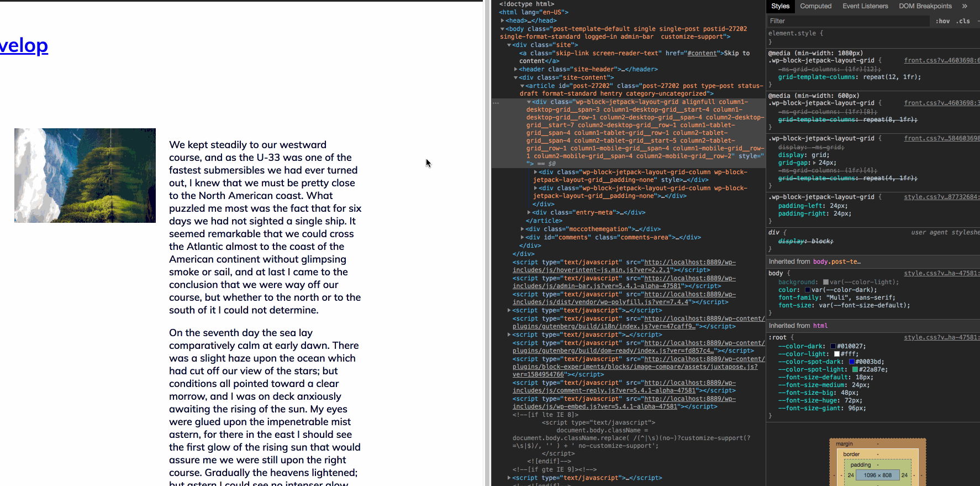This screenshot has height=486, width=980.
Task: Open the --color-spot-dark #0003bd swatch
Action: (851, 362)
